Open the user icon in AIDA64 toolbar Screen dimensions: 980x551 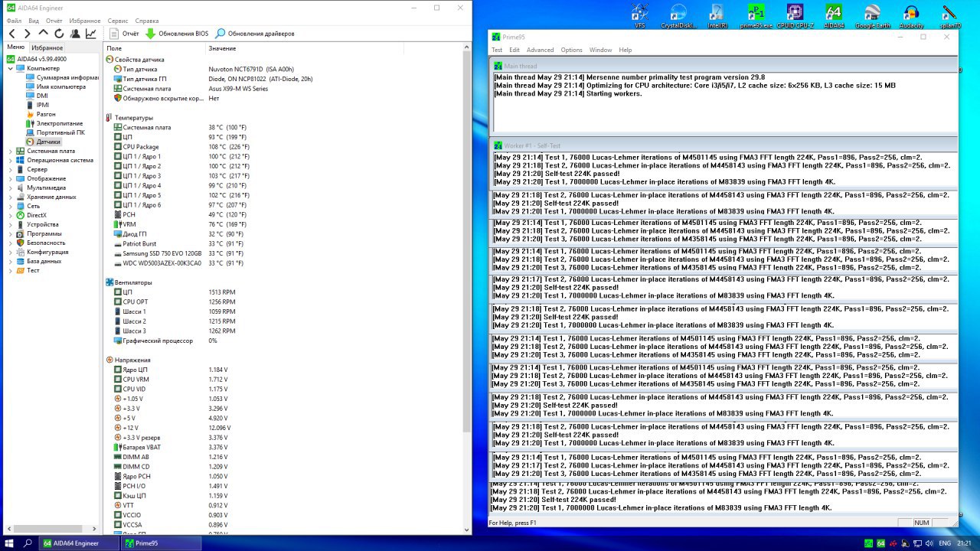[x=75, y=34]
